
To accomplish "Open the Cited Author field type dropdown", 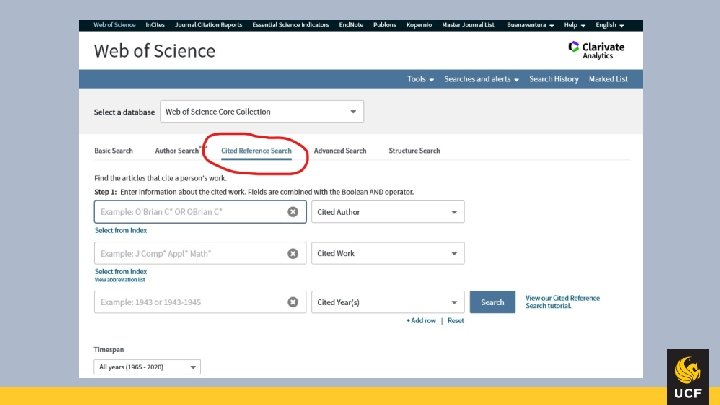I will pos(388,212).
